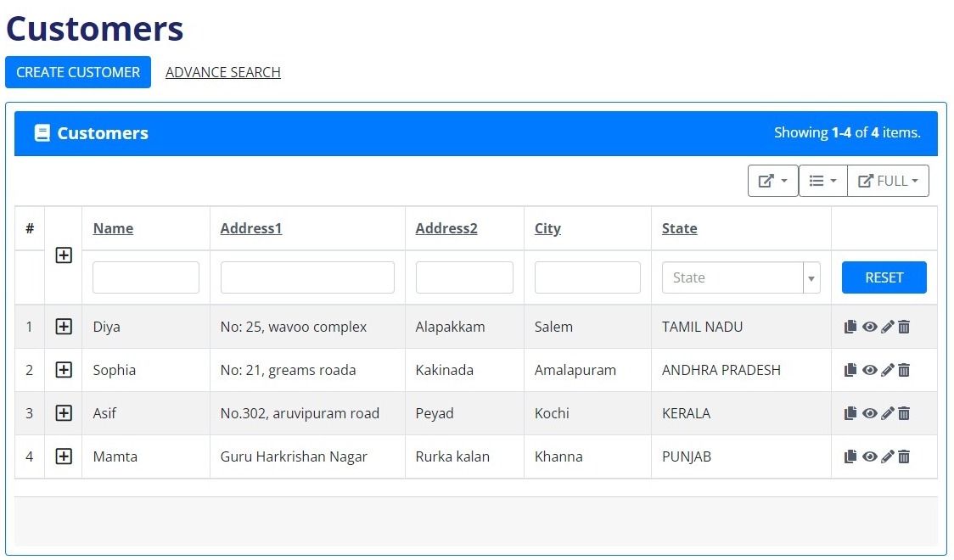Viewport: 954px width, 560px height.
Task: Click the Address1 filter input field
Action: (x=307, y=277)
